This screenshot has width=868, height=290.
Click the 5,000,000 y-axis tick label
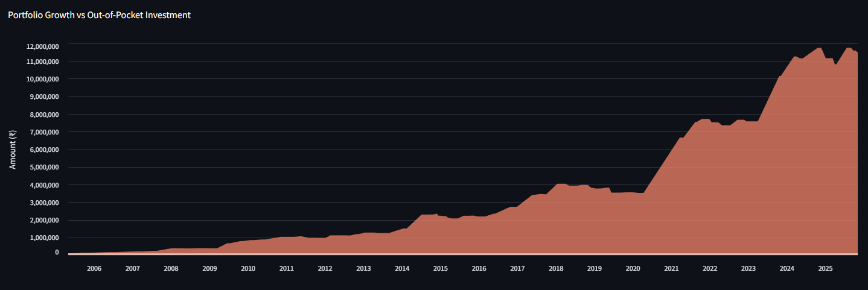point(44,167)
